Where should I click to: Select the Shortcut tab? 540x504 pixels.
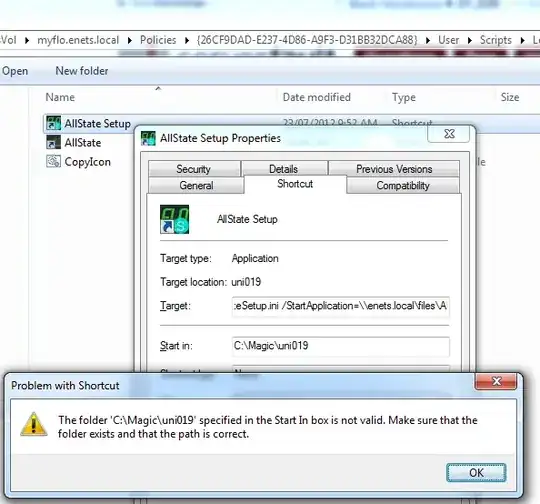[x=295, y=184]
